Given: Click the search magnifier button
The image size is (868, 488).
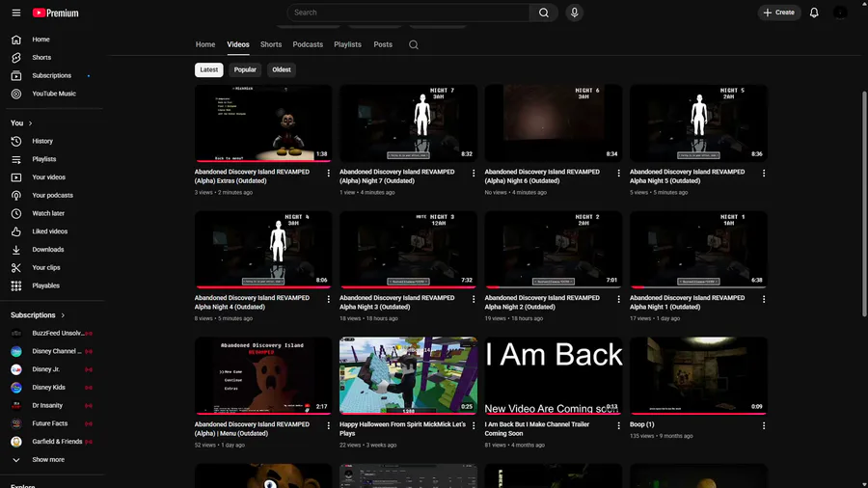Looking at the screenshot, I should tap(544, 13).
